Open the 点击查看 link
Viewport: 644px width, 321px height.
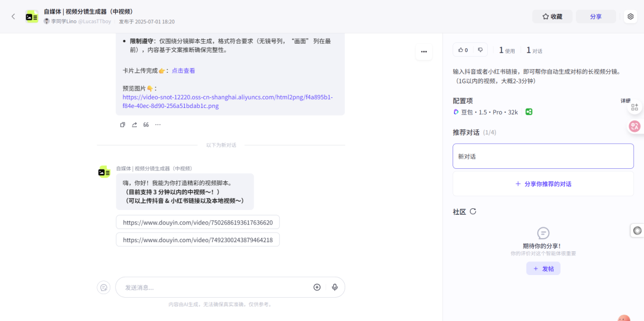click(x=183, y=70)
